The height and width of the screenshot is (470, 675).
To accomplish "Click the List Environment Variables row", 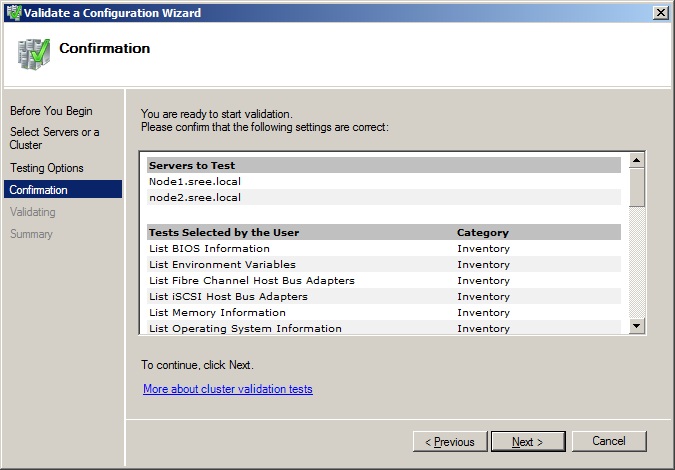I will (222, 265).
